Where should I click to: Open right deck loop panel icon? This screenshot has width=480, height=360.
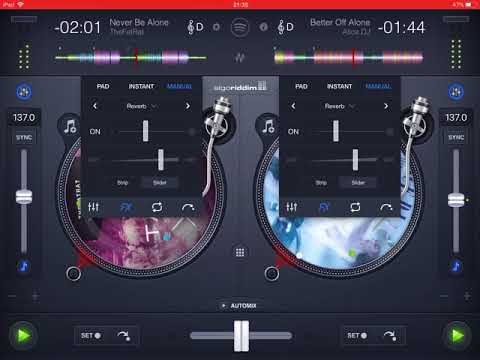(x=355, y=207)
